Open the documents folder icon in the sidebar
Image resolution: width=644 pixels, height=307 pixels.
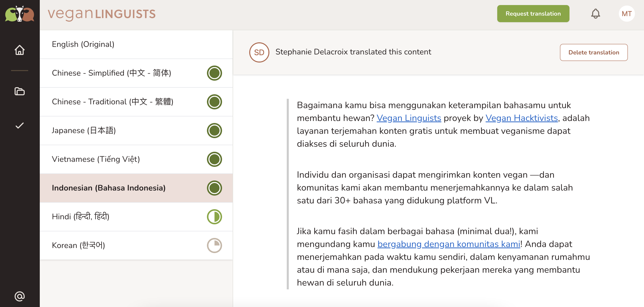pos(20,91)
